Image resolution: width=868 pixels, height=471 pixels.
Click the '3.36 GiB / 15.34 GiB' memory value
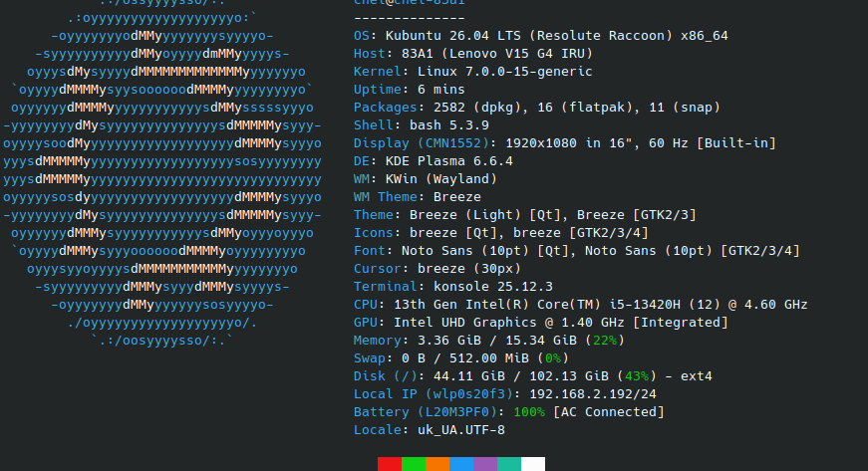tap(497, 341)
